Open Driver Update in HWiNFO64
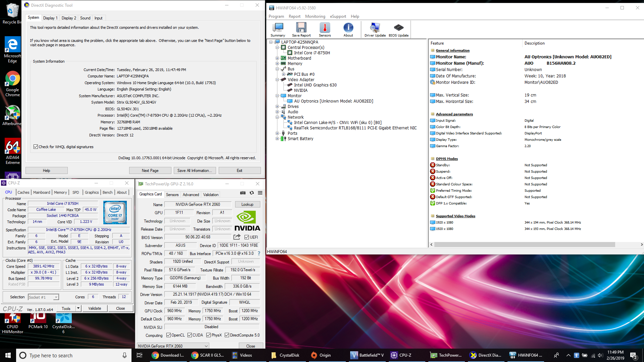Viewport: 644px width, 362px height. point(375,29)
